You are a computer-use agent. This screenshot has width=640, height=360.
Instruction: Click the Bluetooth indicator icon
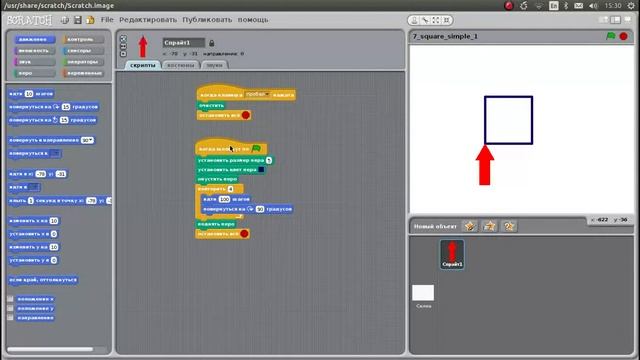pyautogui.click(x=566, y=6)
